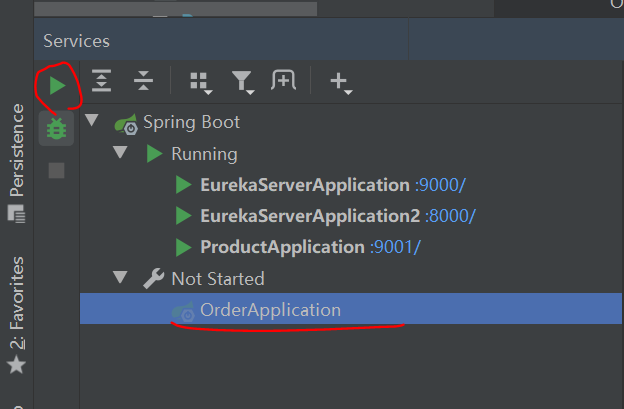Image resolution: width=624 pixels, height=409 pixels.
Task: Run the selected service with green play button
Action: tap(57, 86)
